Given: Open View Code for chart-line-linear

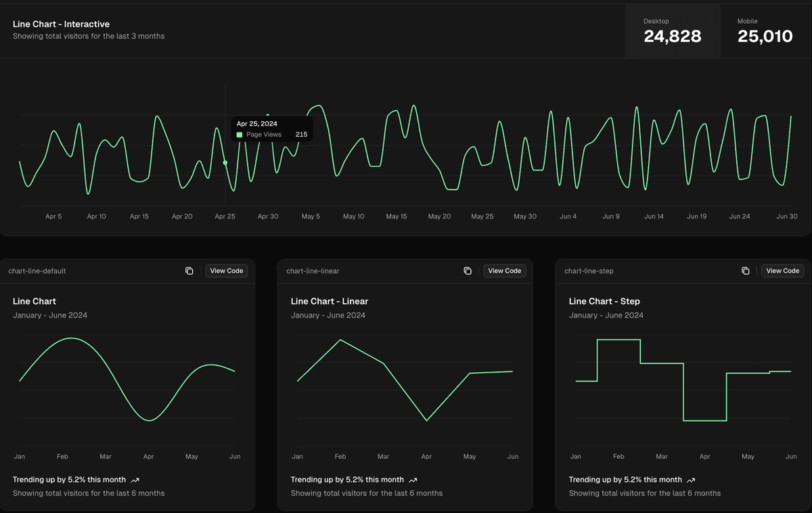Looking at the screenshot, I should pos(504,270).
